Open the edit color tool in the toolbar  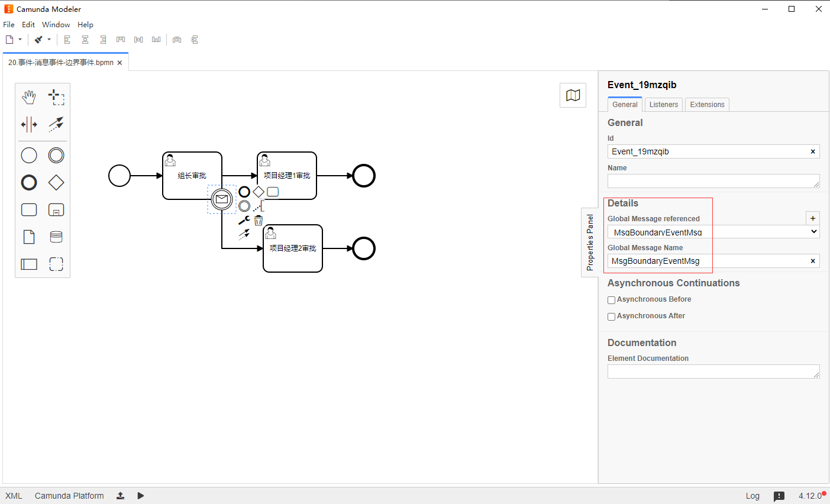(x=38, y=40)
